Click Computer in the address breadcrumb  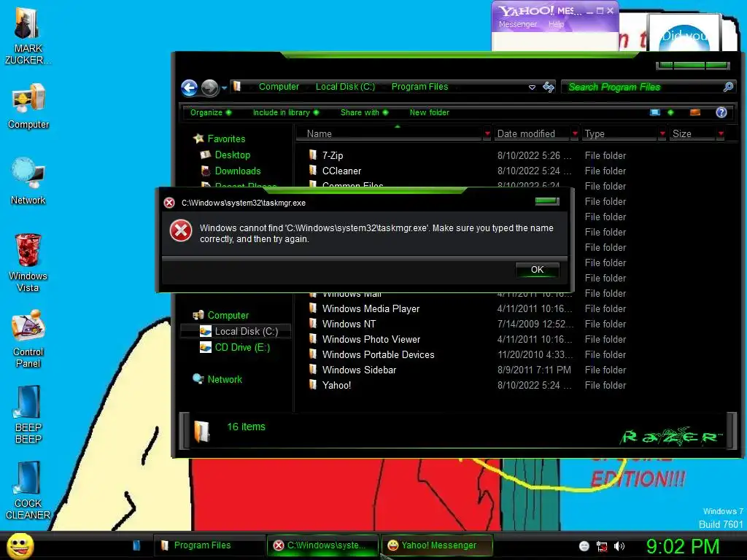(x=279, y=87)
